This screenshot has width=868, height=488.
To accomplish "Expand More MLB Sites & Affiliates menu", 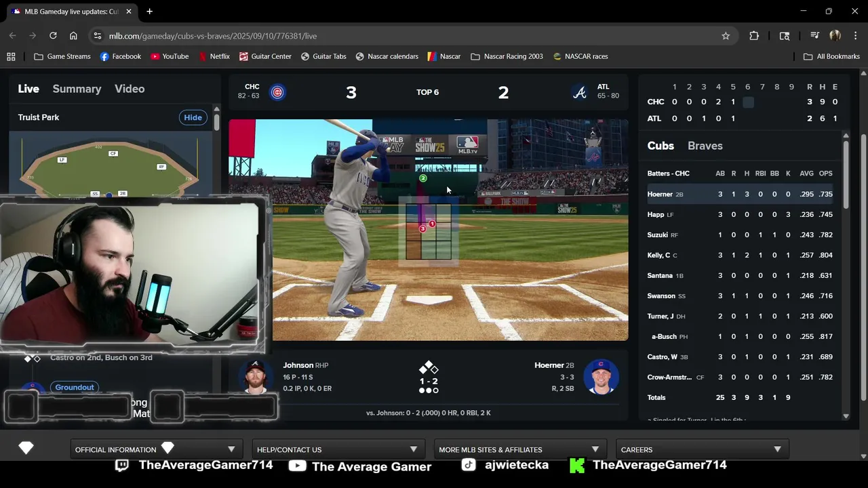I will pyautogui.click(x=519, y=449).
